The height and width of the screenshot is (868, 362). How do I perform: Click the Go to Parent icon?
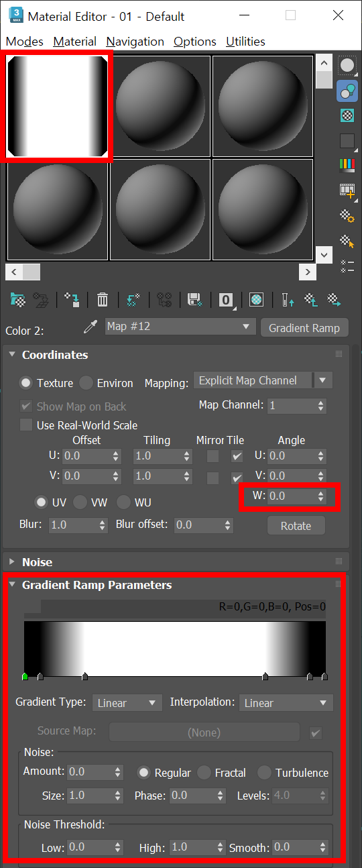tap(311, 300)
